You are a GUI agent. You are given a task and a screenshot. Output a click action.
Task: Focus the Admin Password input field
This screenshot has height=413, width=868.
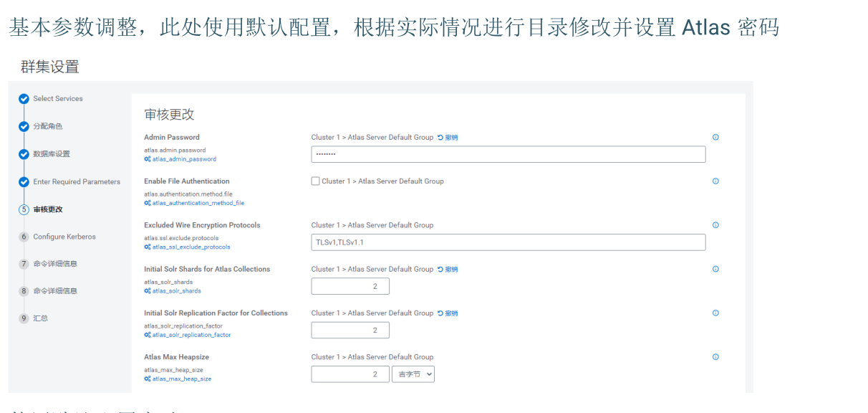click(x=508, y=155)
